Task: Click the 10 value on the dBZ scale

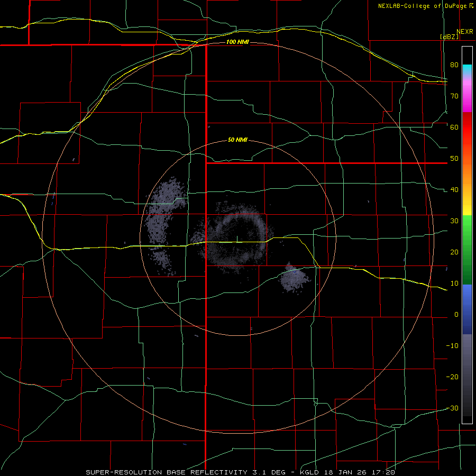Action: [x=454, y=283]
